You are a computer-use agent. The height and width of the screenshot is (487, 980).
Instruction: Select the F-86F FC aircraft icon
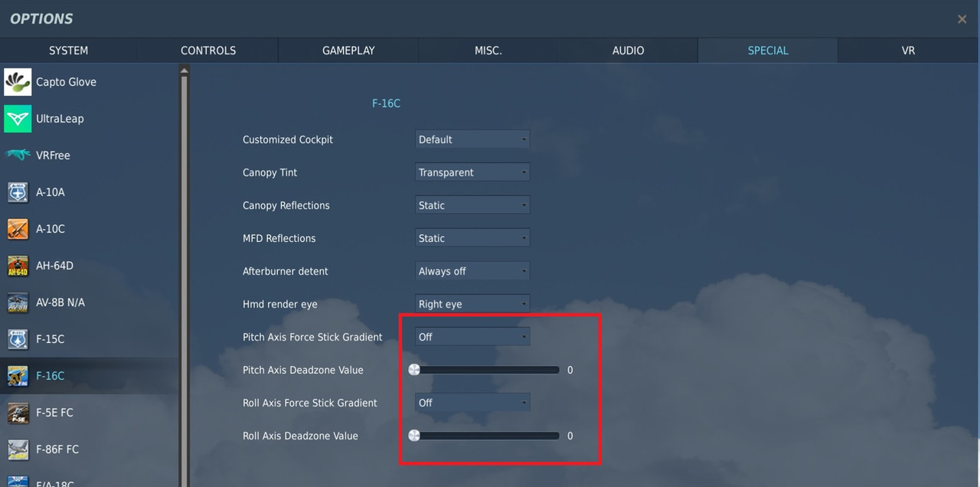18,449
